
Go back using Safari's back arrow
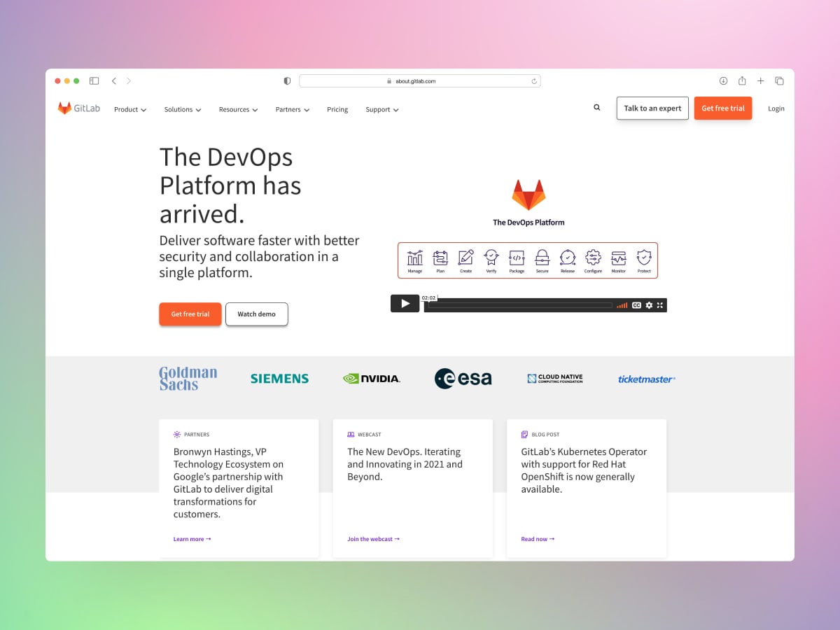point(114,81)
